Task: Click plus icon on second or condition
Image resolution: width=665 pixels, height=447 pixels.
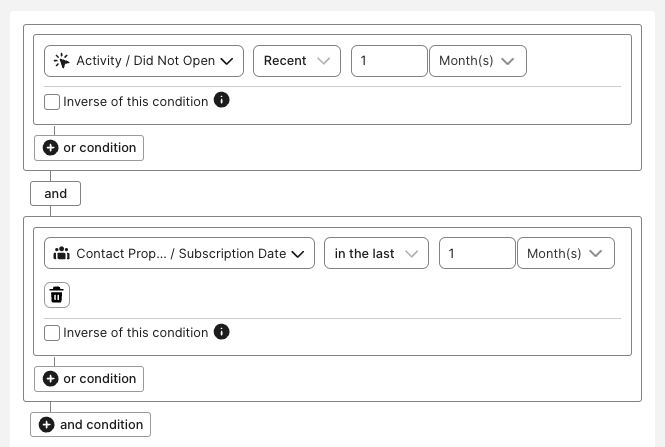Action: point(50,379)
